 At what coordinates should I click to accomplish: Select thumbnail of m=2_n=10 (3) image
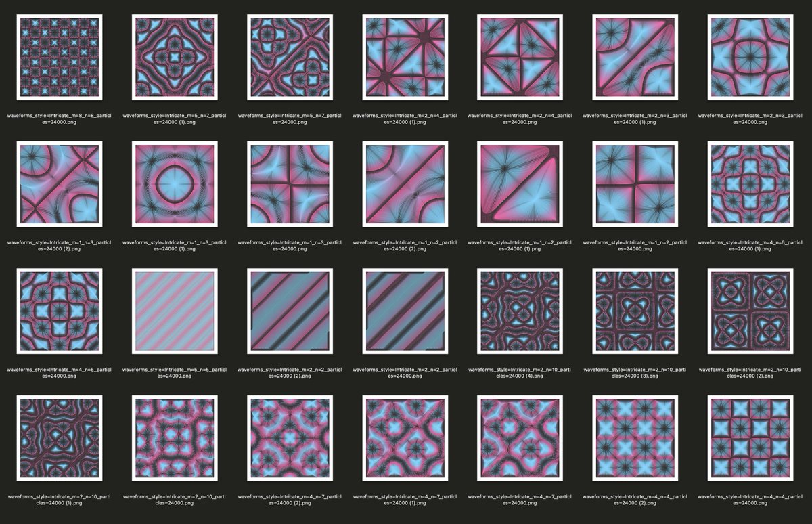tap(635, 311)
